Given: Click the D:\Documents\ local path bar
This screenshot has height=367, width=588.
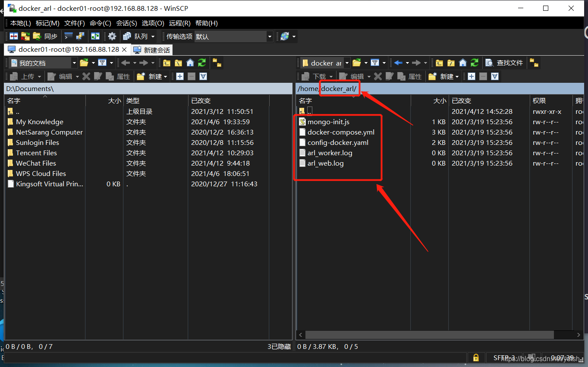Looking at the screenshot, I should coord(148,88).
